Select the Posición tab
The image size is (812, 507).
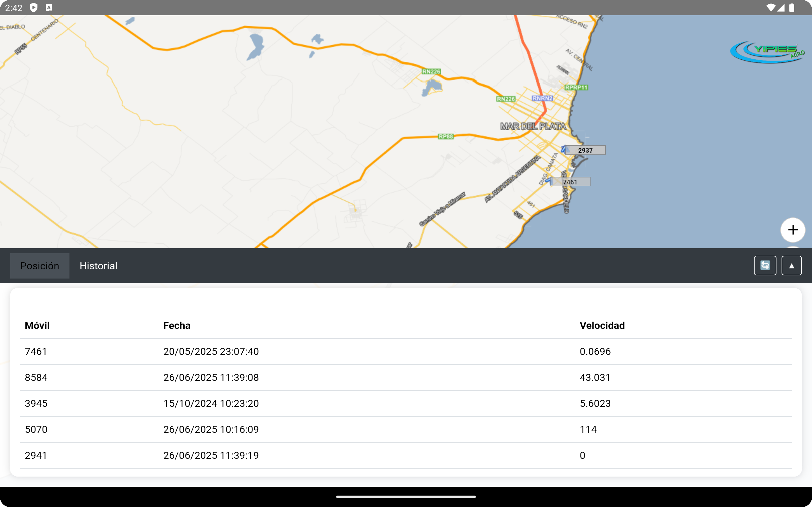39,266
